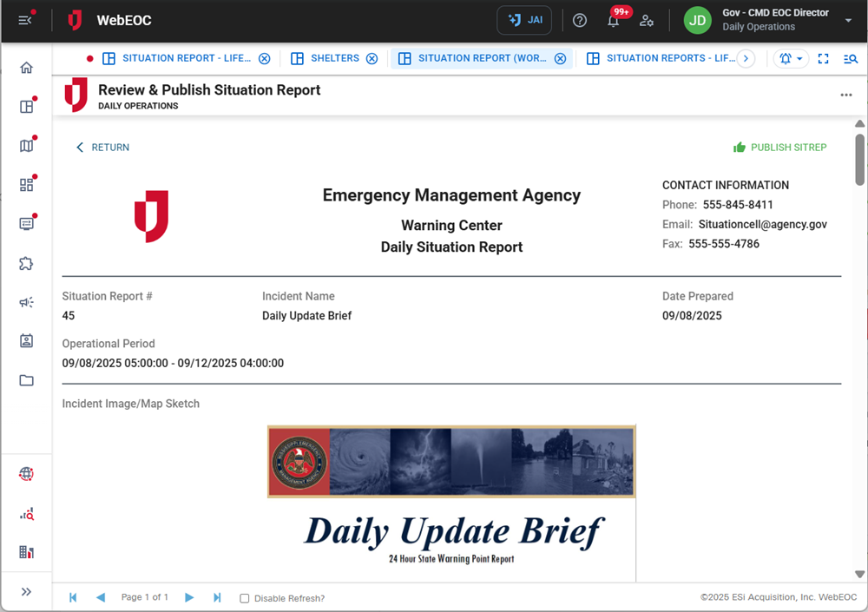The width and height of the screenshot is (868, 612).
Task: Expand the sidebar with double chevron
Action: tap(27, 592)
